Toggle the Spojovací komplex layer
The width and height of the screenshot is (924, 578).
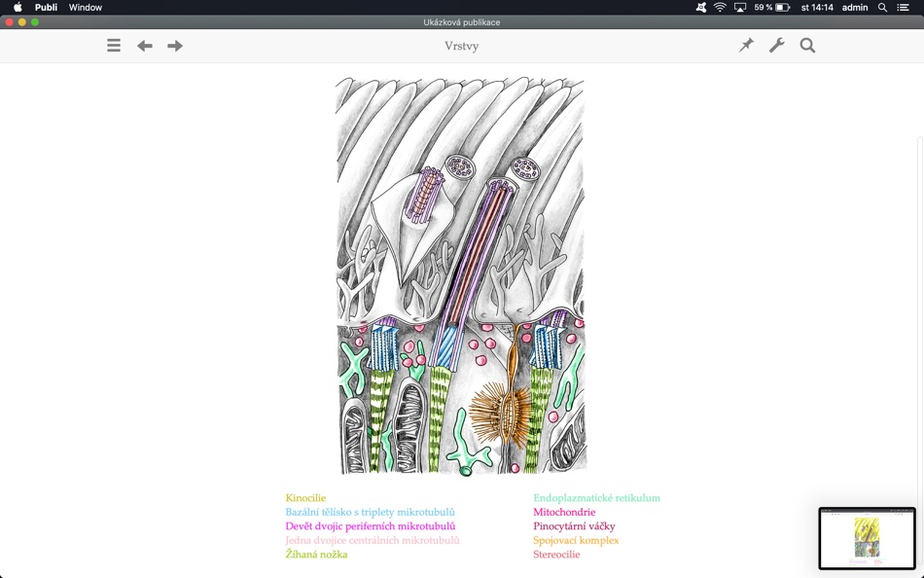click(x=576, y=540)
